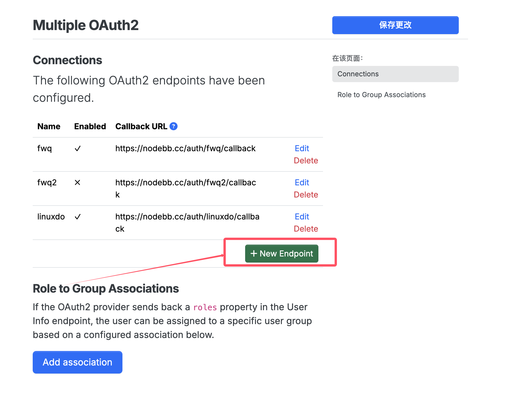Image resolution: width=532 pixels, height=399 pixels.
Task: Edit the fwq2 endpoint
Action: [x=302, y=182]
